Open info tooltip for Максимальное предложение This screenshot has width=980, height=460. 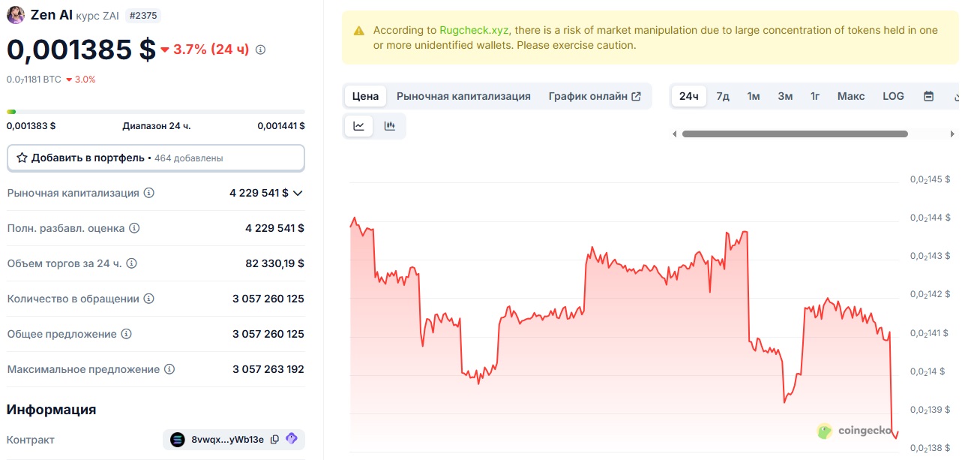click(169, 369)
